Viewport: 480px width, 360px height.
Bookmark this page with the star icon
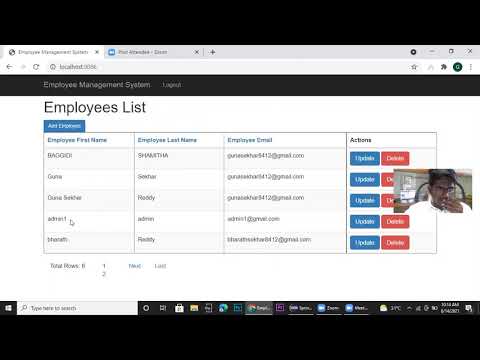tap(414, 67)
